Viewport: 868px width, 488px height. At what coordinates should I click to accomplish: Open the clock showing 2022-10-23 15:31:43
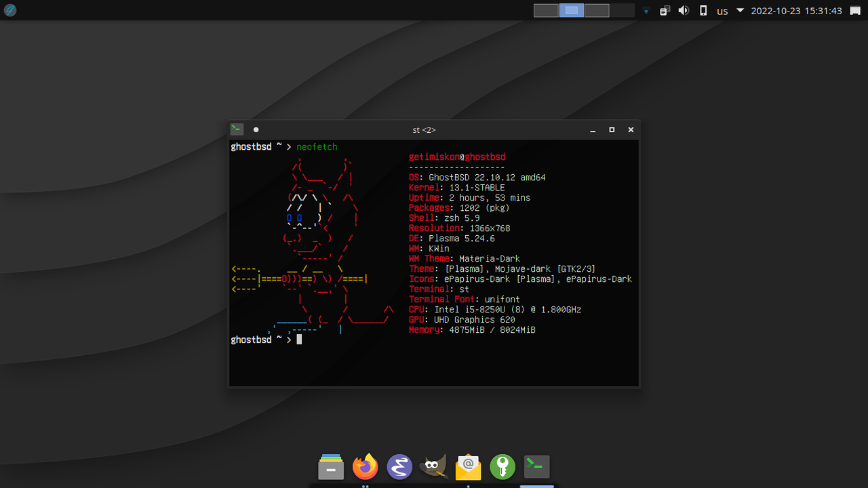pyautogui.click(x=797, y=11)
